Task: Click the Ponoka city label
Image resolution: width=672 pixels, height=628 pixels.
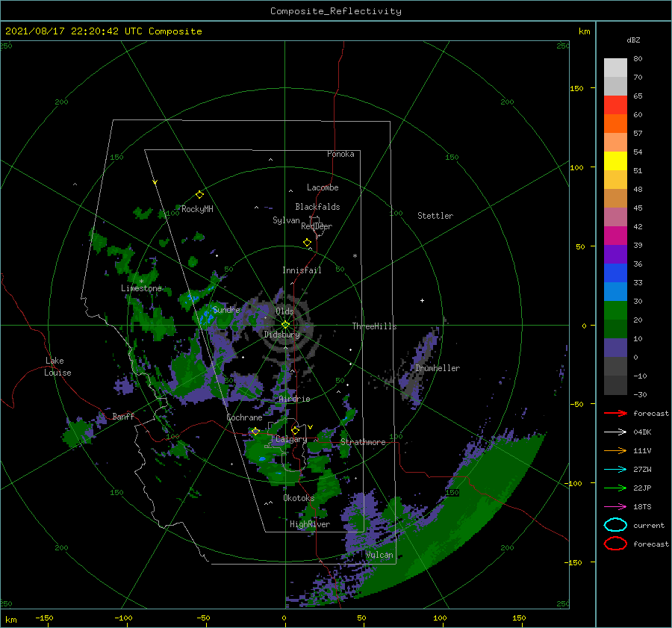Action: coord(340,154)
